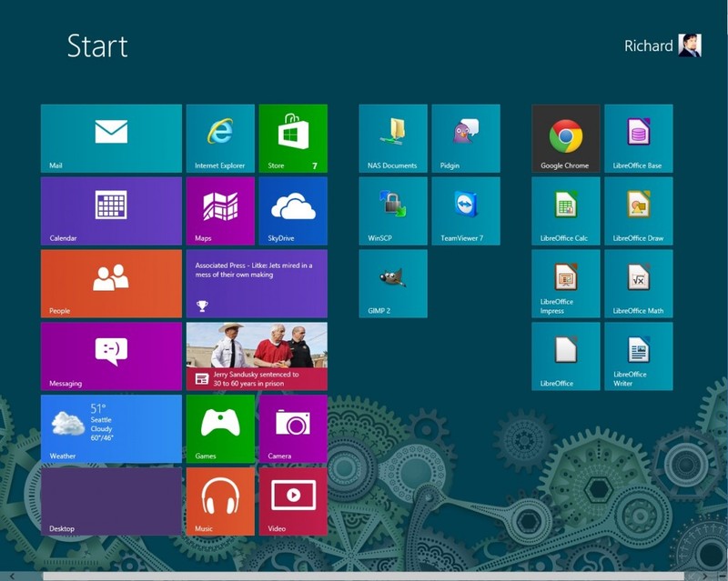The width and height of the screenshot is (728, 581).
Task: Click the horizontal scrollbar at bottom
Action: click(364, 576)
